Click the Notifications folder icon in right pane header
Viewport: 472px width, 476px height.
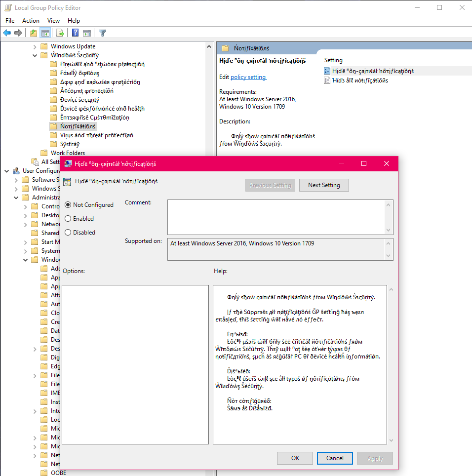coord(225,48)
